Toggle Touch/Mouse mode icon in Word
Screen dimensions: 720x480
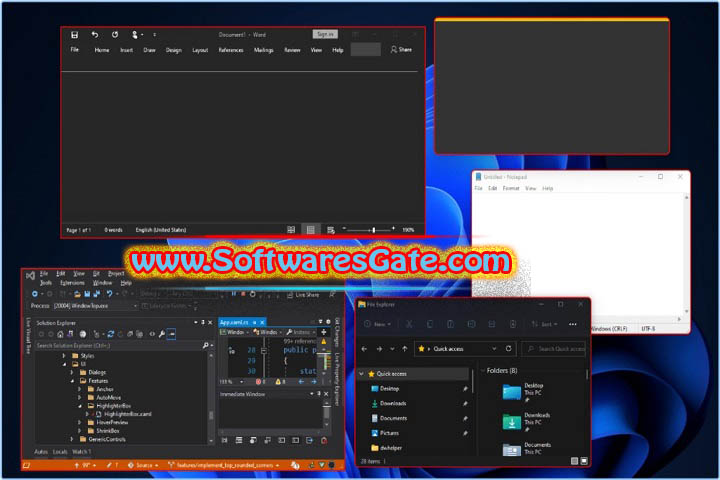pos(135,34)
